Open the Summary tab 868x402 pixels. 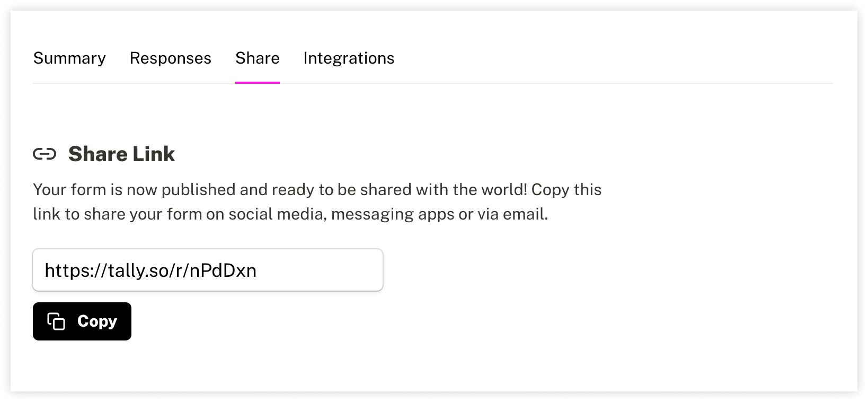(69, 58)
